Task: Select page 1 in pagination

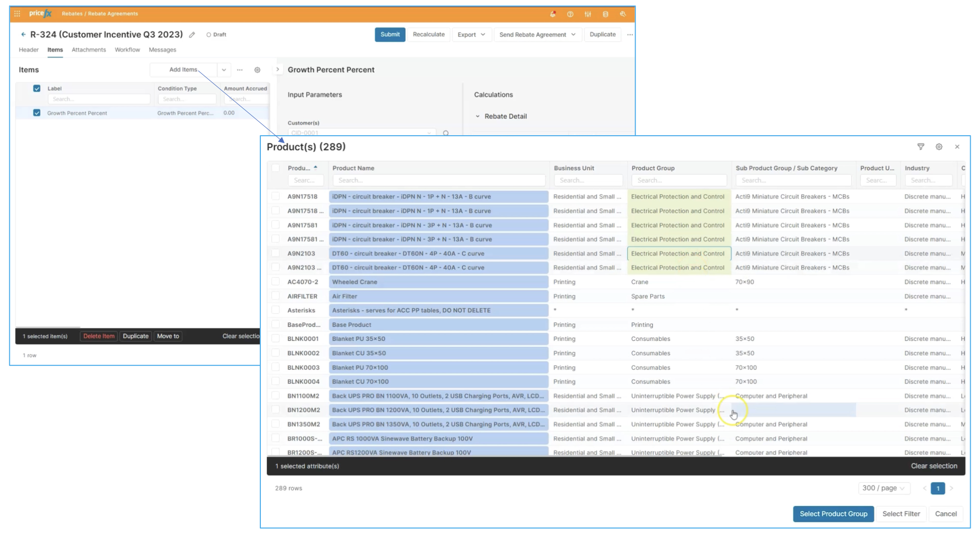Action: [938, 488]
